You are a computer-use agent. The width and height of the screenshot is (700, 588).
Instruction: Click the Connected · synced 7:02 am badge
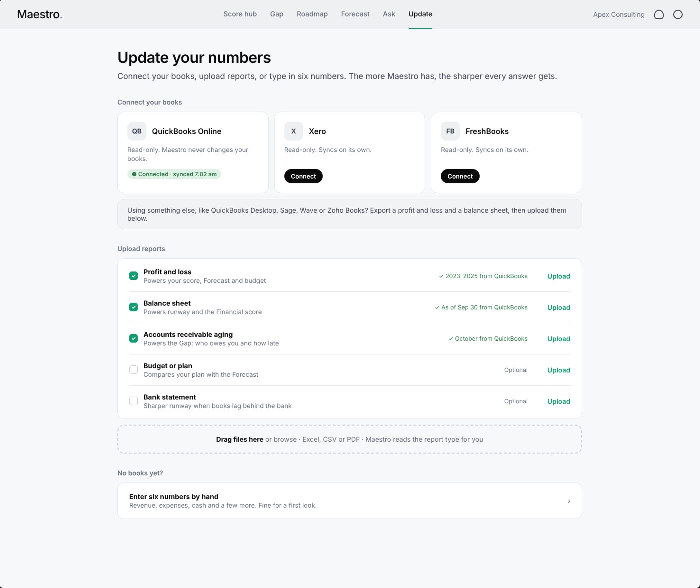(174, 174)
